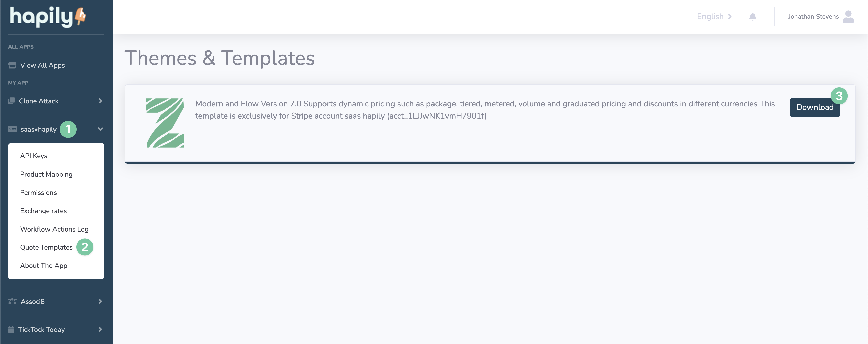868x344 pixels.
Task: Click the Download button
Action: tap(815, 107)
